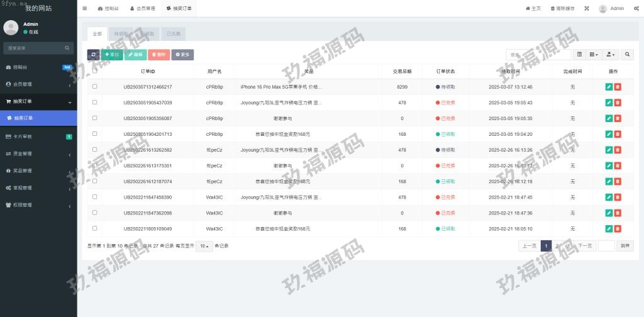Tick the checkbox for order UB2503071312466217
Screen dimensions: 644x317
[95, 87]
